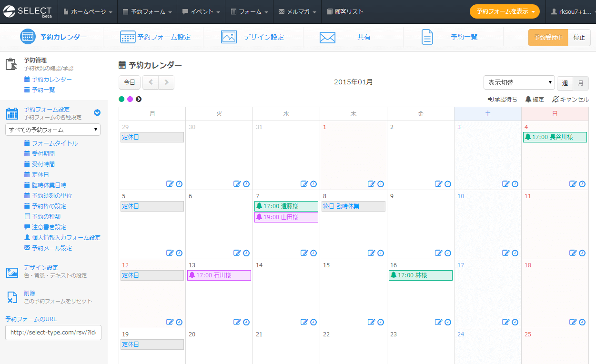596x364 pixels.
Task: Click edit icon in January 7 cell
Action: click(304, 253)
